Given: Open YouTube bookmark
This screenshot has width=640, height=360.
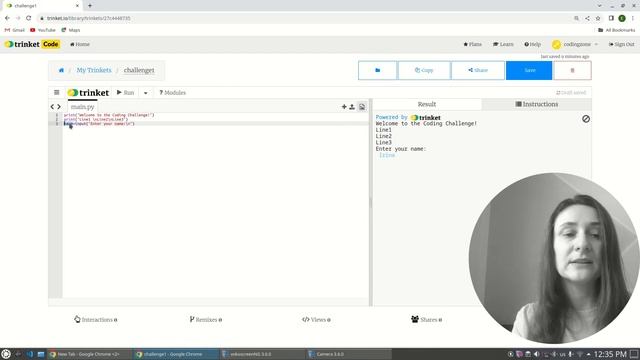Looking at the screenshot, I should (43, 30).
